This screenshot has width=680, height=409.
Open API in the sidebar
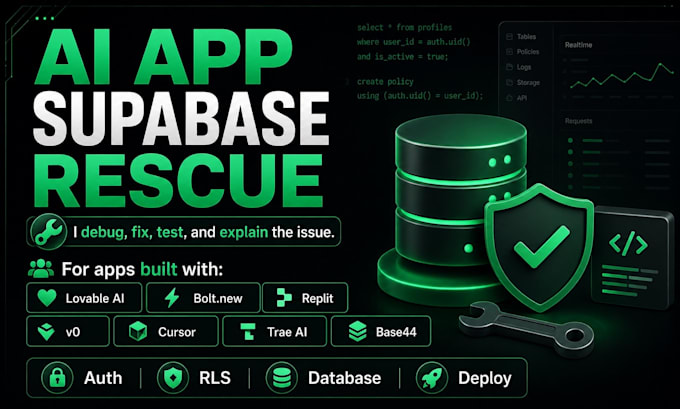tap(522, 98)
